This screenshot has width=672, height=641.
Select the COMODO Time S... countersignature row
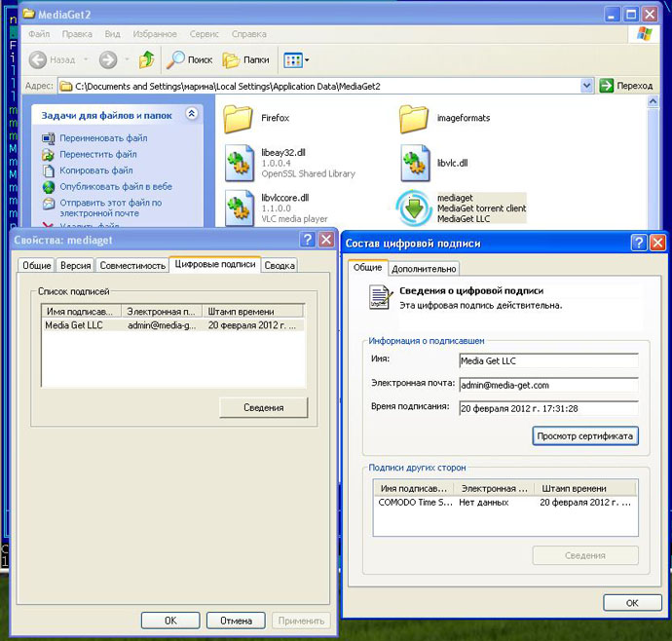pyautogui.click(x=504, y=502)
